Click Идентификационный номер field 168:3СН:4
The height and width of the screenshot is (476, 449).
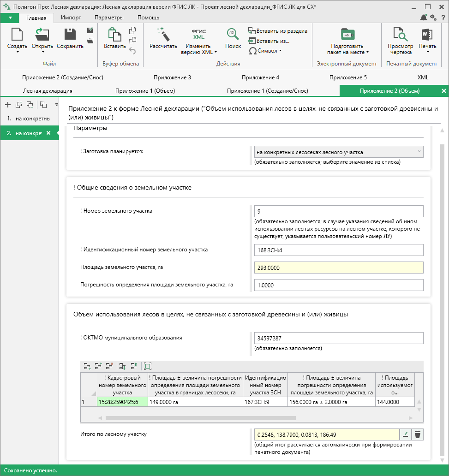tap(339, 250)
